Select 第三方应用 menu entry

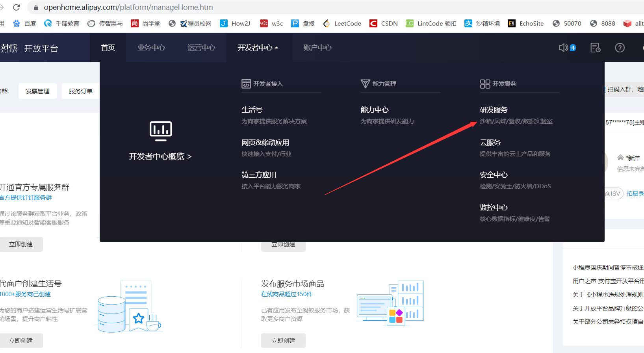(x=259, y=175)
